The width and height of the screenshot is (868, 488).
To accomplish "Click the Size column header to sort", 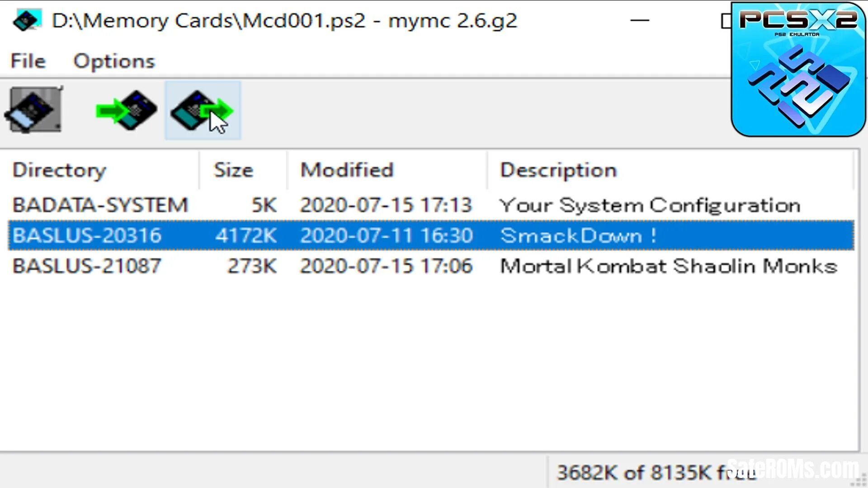I will pyautogui.click(x=233, y=170).
